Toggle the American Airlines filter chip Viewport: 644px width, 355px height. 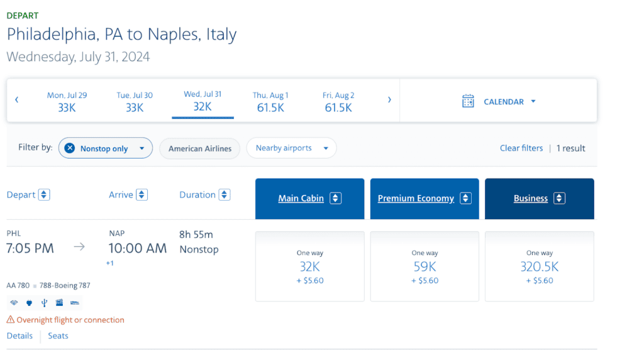tap(200, 149)
